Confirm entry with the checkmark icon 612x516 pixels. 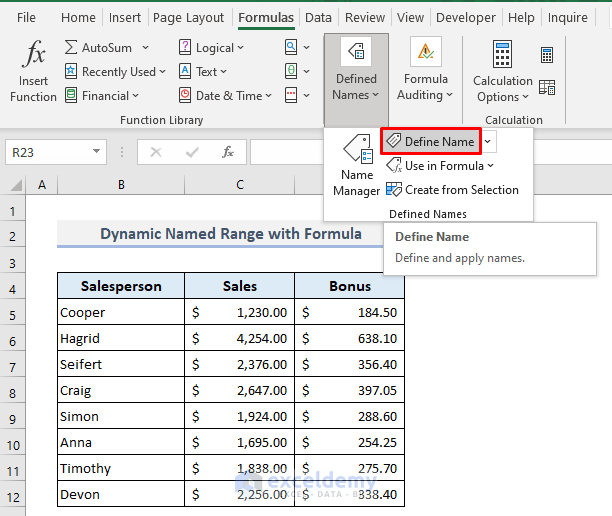click(192, 152)
